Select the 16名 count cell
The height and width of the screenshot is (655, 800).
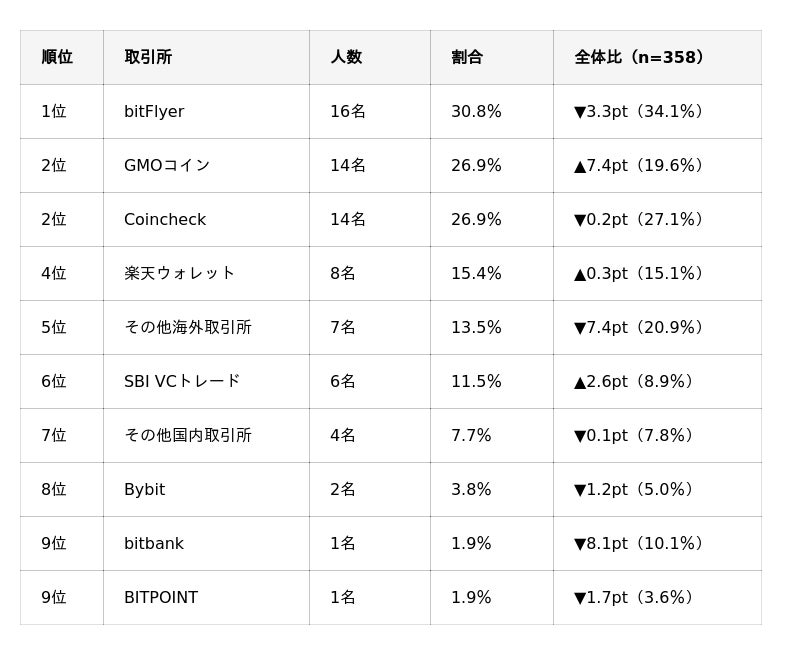click(348, 112)
